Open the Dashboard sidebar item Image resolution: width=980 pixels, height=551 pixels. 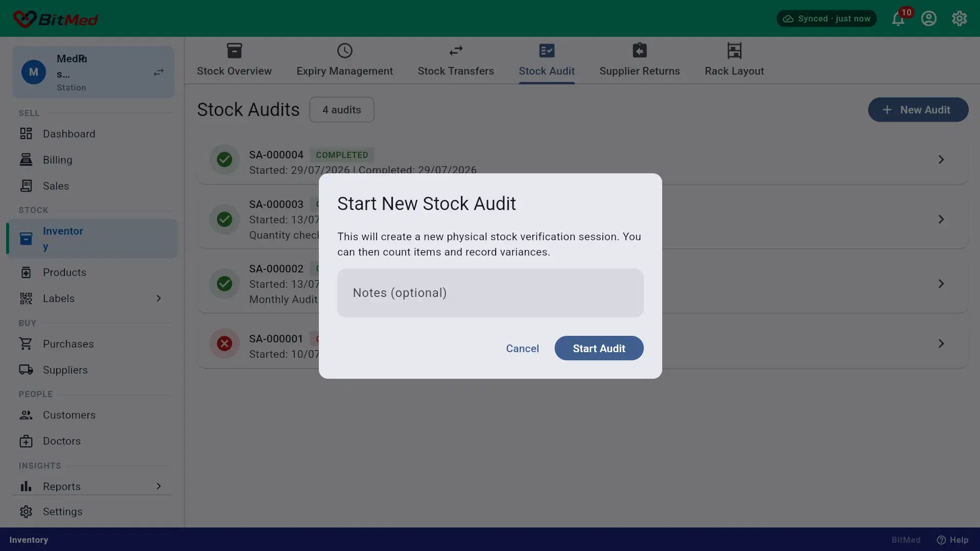pos(92,134)
